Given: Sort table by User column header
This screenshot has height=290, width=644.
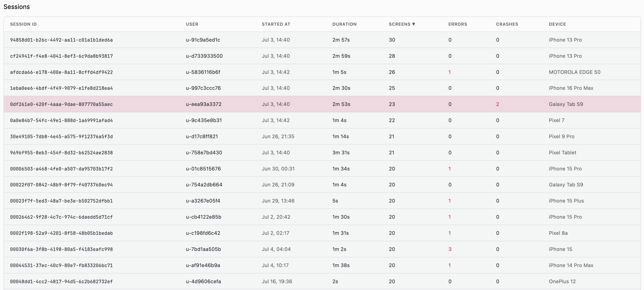Looking at the screenshot, I should coord(192,24).
